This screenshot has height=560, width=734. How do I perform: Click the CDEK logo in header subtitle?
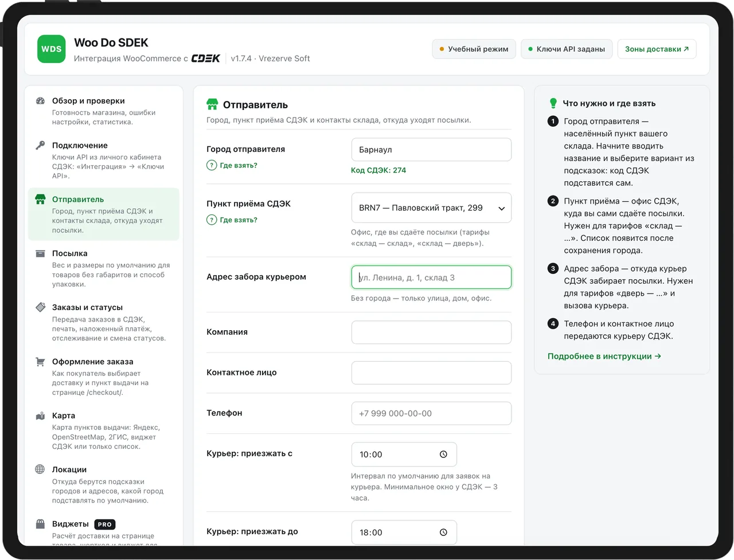coord(206,58)
